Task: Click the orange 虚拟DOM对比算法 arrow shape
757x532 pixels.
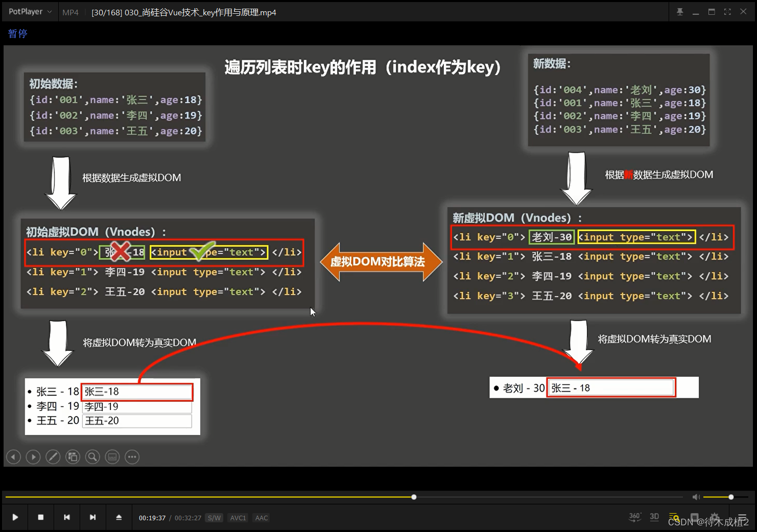Action: coord(381,262)
